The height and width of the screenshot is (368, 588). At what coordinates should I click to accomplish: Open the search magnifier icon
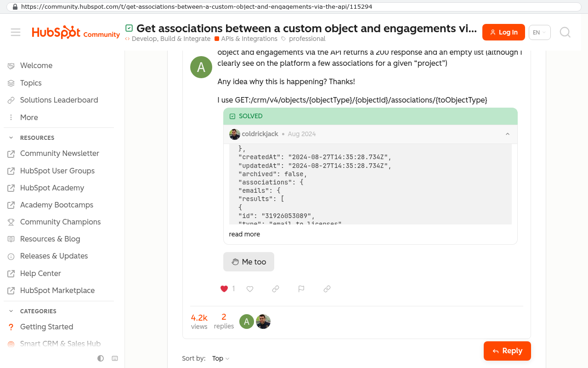(565, 32)
